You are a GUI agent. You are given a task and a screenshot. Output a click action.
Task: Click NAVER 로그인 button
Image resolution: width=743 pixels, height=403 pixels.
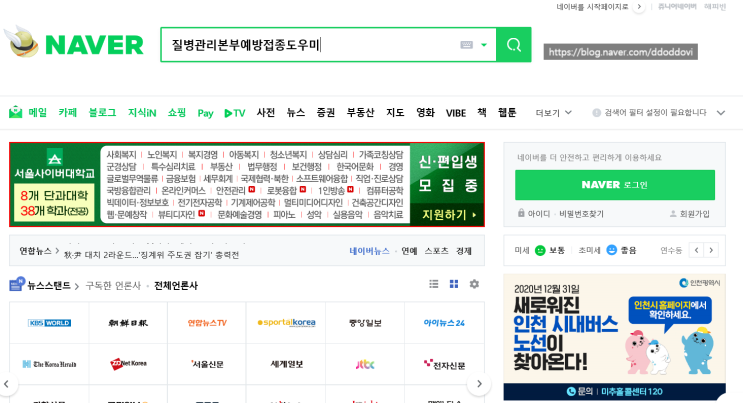[x=615, y=185]
